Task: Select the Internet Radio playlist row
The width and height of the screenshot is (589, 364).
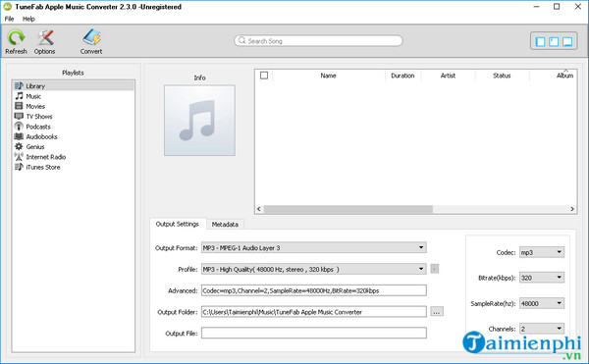Action: pyautogui.click(x=73, y=157)
